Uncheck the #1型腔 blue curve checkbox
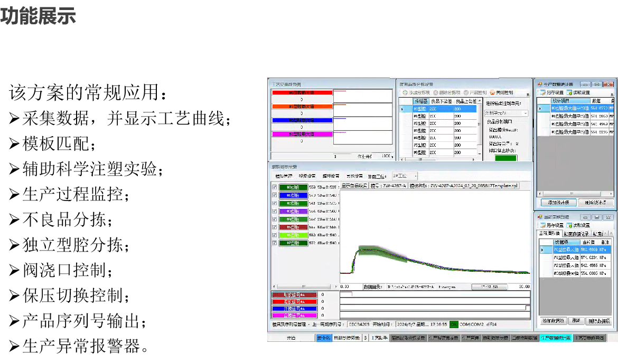 (274, 195)
